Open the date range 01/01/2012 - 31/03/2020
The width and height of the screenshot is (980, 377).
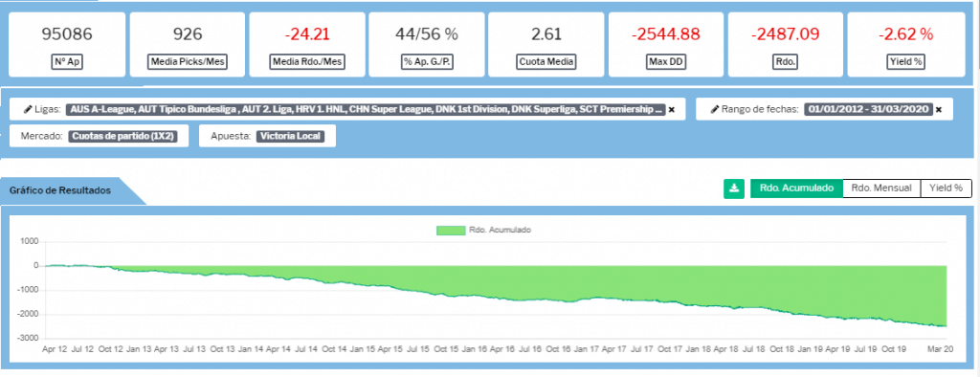click(x=868, y=109)
